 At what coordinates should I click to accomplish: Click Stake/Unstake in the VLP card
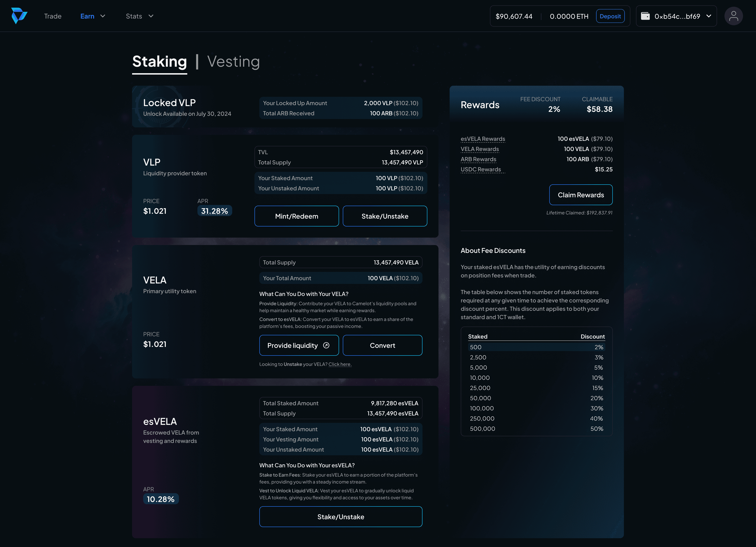(x=385, y=216)
